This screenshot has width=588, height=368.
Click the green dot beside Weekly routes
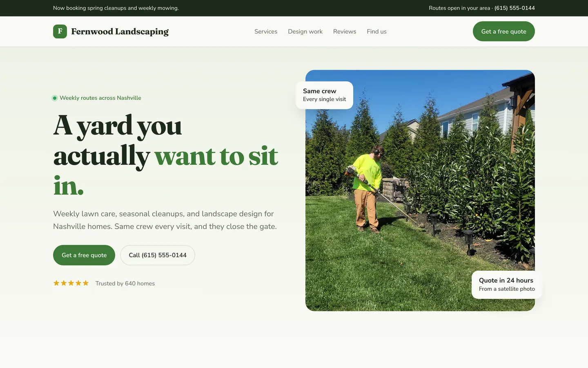[55, 98]
